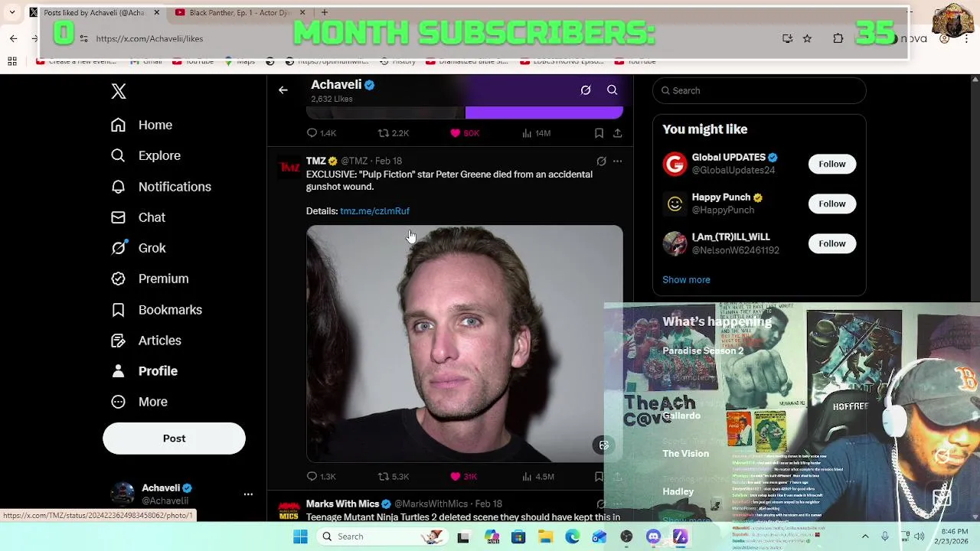Share the post with 50K likes
The height and width of the screenshot is (551, 980).
pos(617,133)
